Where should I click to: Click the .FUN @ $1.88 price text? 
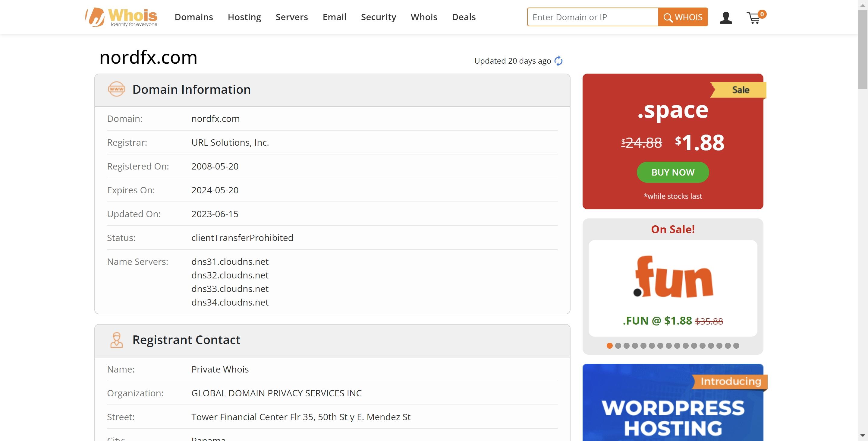click(x=657, y=321)
